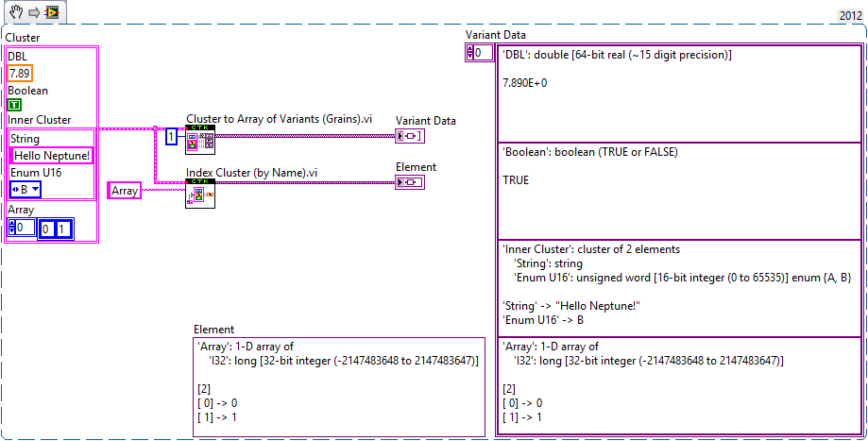The width and height of the screenshot is (868, 441).
Task: Click the 'DBL': double variant text
Action: (617, 55)
